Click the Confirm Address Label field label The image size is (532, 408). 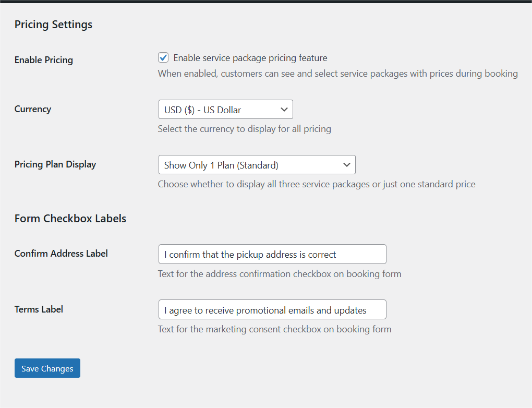61,254
